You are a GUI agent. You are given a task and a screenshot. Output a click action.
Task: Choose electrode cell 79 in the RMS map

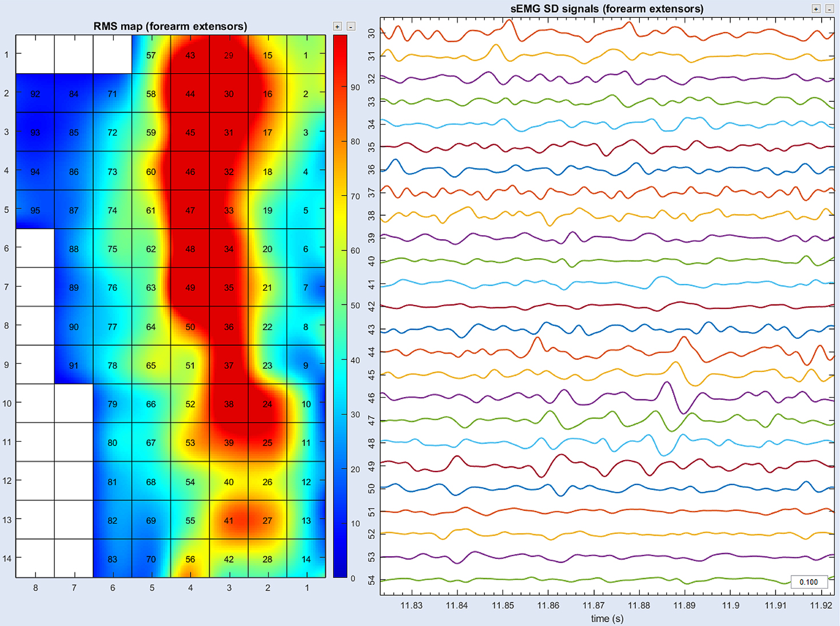tap(113, 403)
